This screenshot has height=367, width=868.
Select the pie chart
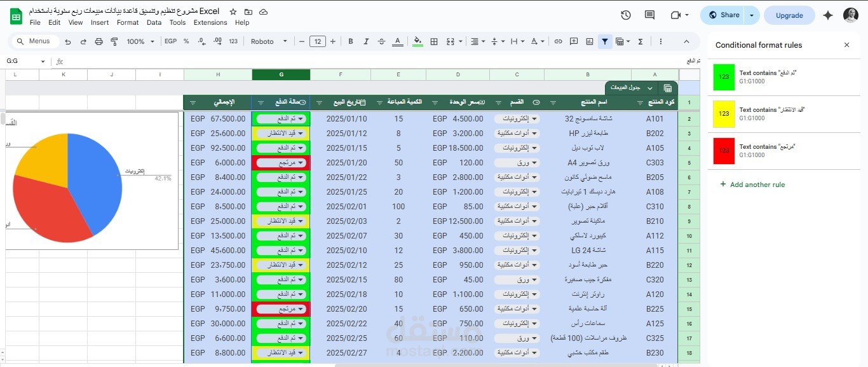[x=68, y=188]
